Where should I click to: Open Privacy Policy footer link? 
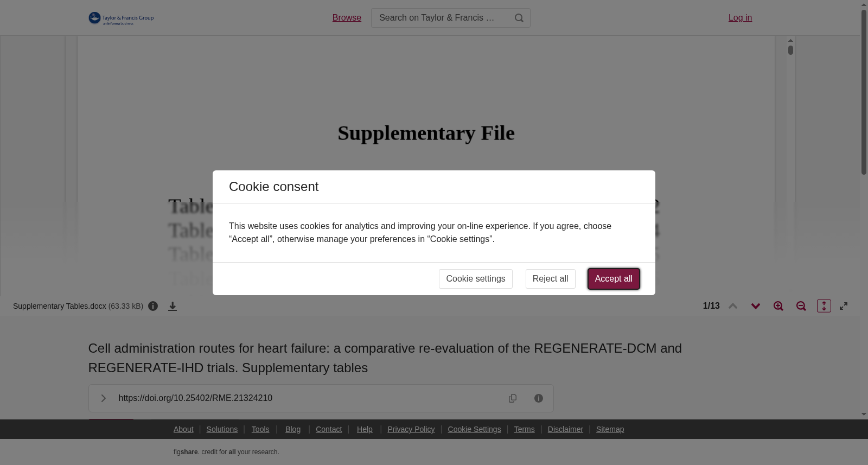tap(411, 429)
